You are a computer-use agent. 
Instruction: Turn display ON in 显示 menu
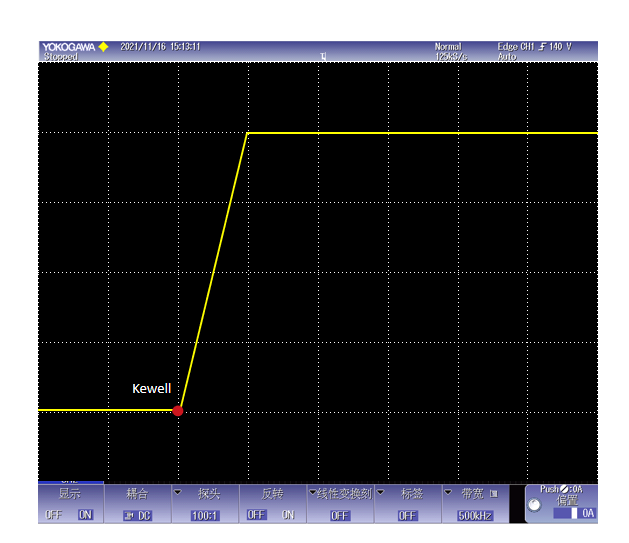[85, 515]
